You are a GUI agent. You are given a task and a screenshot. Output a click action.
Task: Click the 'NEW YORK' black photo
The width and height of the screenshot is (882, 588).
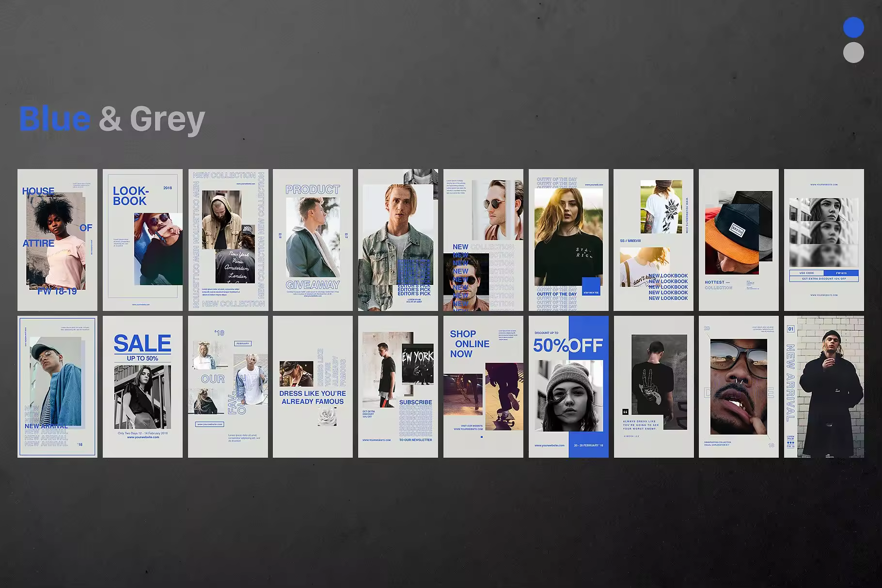pyautogui.click(x=418, y=364)
